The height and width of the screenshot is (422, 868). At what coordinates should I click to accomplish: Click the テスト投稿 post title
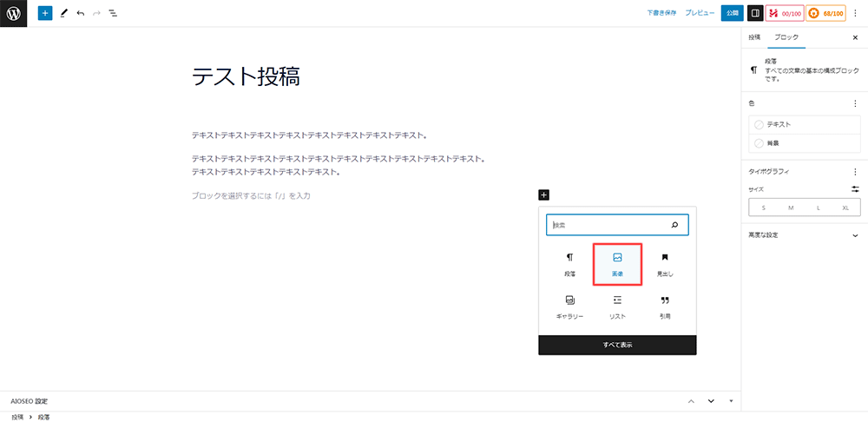click(x=246, y=77)
